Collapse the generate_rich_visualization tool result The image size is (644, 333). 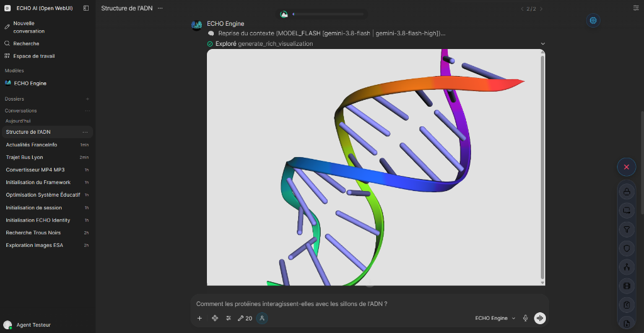tap(543, 44)
